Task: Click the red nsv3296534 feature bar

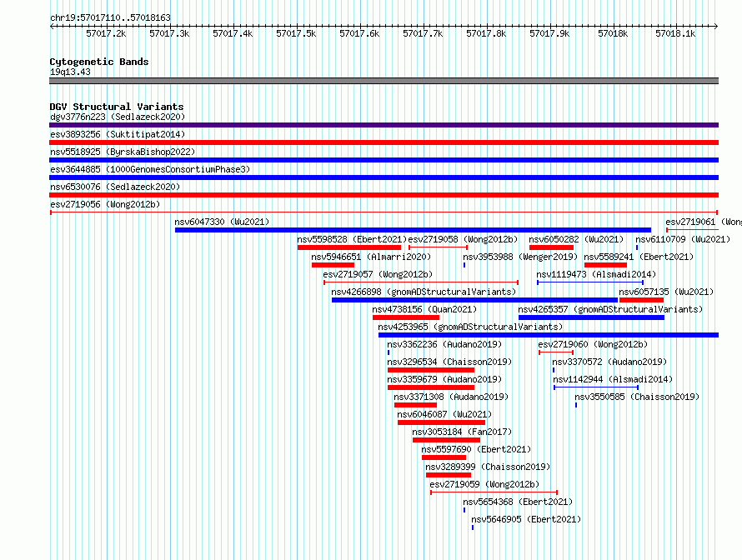Action: pyautogui.click(x=431, y=370)
